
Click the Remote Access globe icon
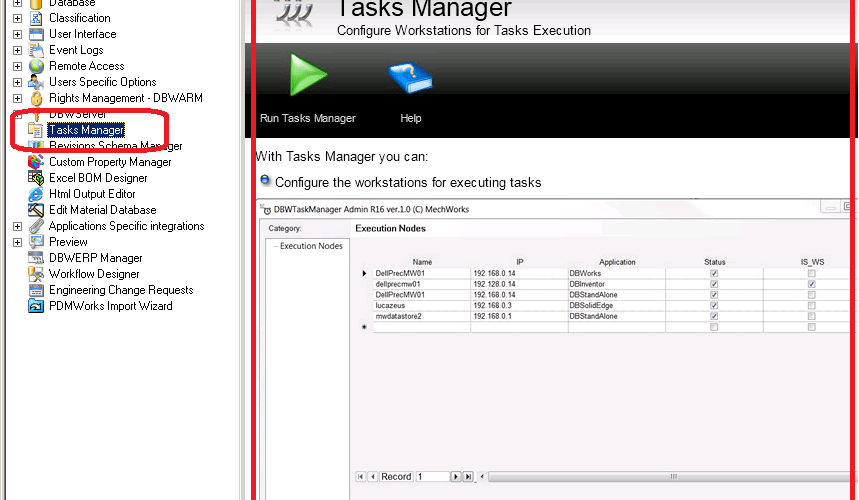36,66
